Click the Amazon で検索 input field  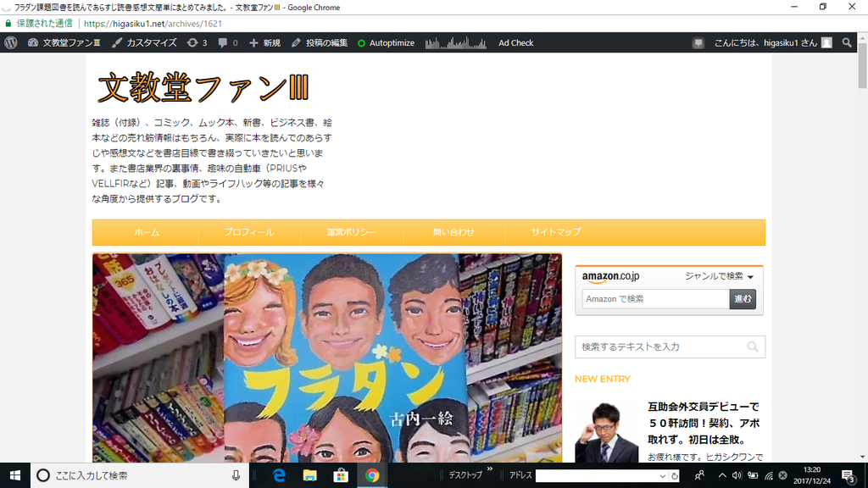click(655, 299)
